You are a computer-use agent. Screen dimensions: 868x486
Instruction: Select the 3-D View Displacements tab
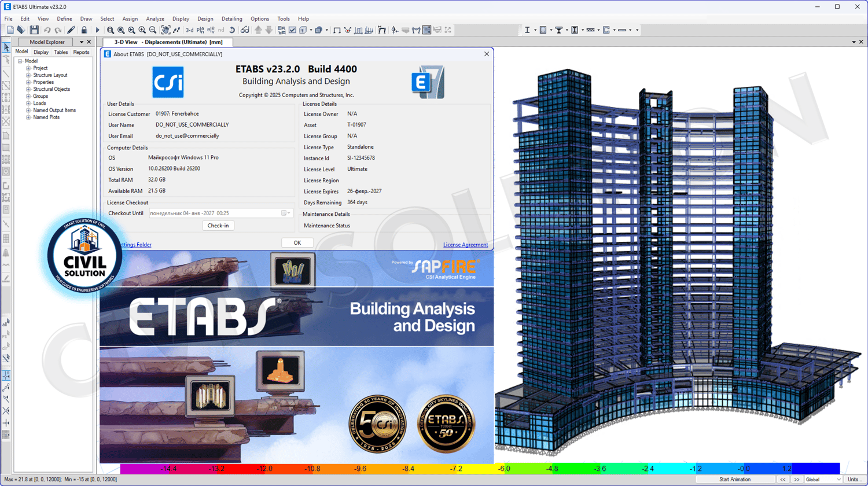168,42
